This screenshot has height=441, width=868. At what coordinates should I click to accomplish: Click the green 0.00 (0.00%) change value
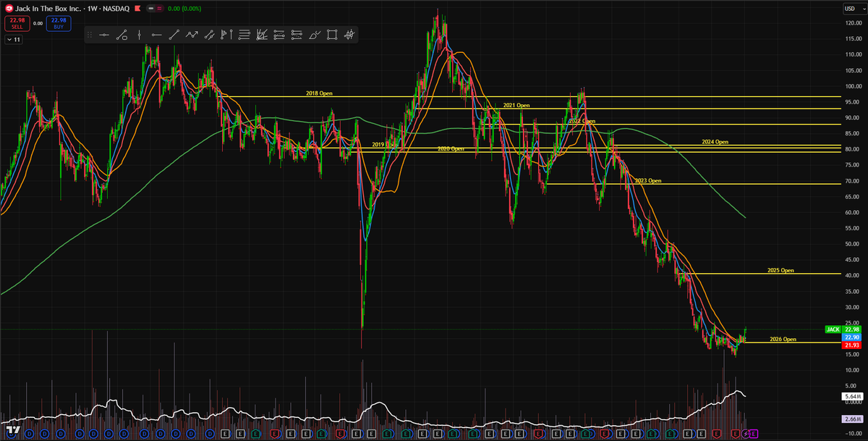click(x=184, y=9)
